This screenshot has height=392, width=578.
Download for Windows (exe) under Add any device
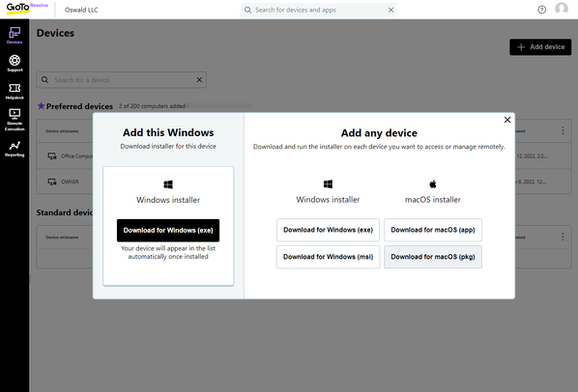(328, 230)
